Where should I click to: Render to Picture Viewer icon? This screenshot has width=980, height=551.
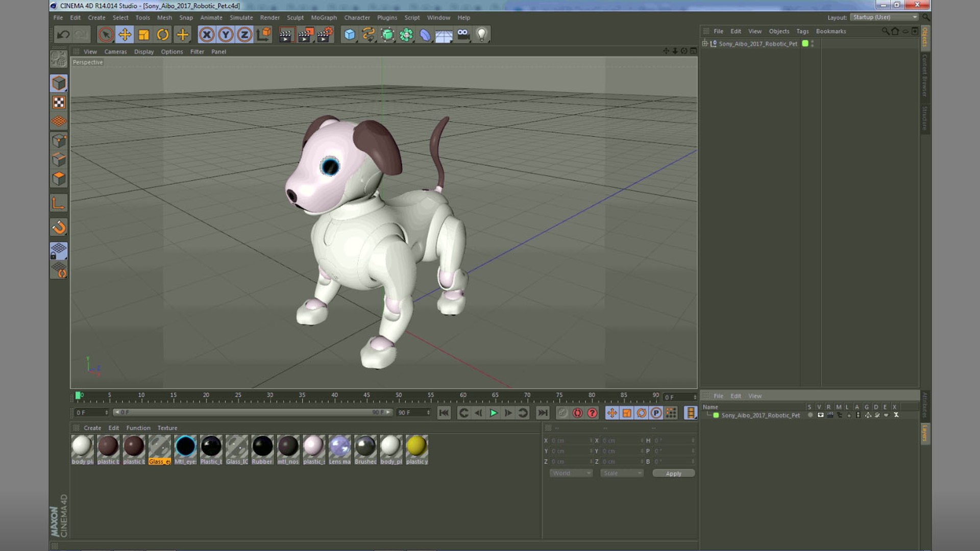click(x=306, y=35)
